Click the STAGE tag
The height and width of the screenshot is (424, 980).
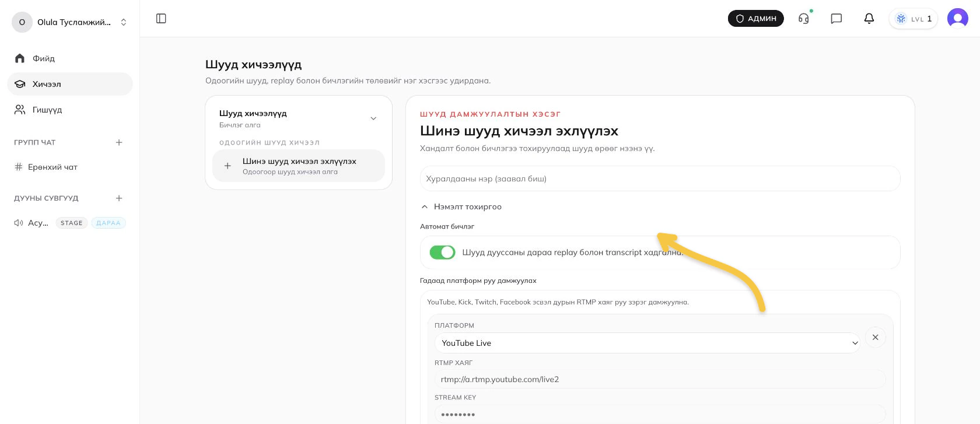click(x=72, y=223)
